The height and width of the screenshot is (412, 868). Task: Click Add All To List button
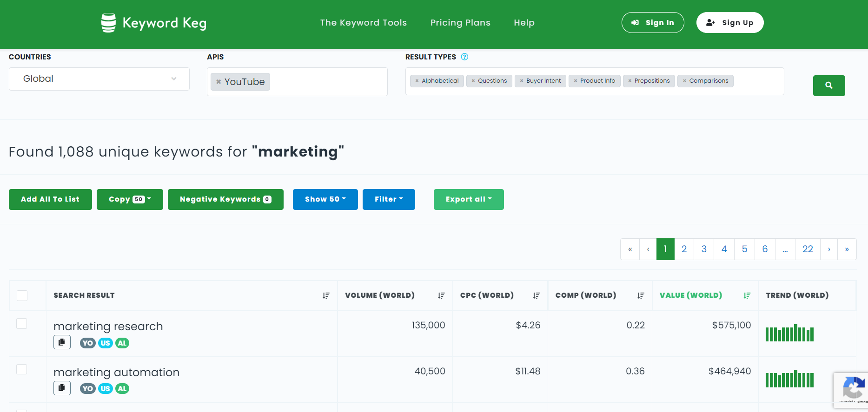(x=50, y=199)
